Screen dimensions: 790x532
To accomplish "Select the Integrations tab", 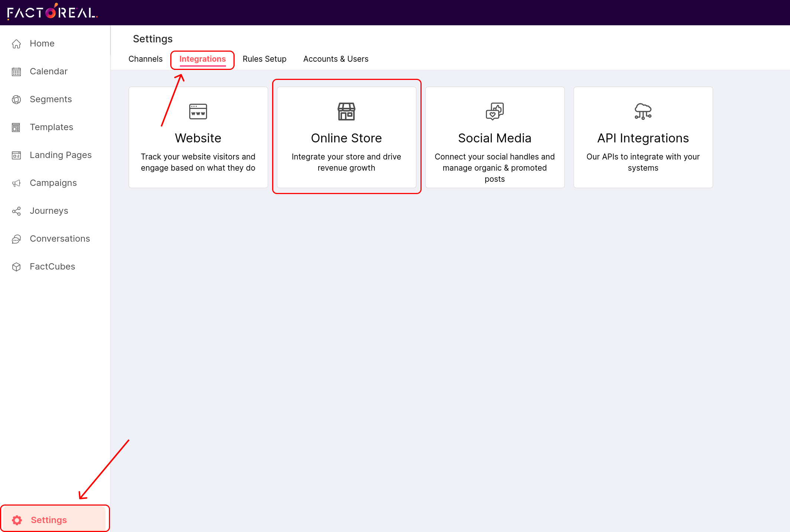I will (202, 59).
